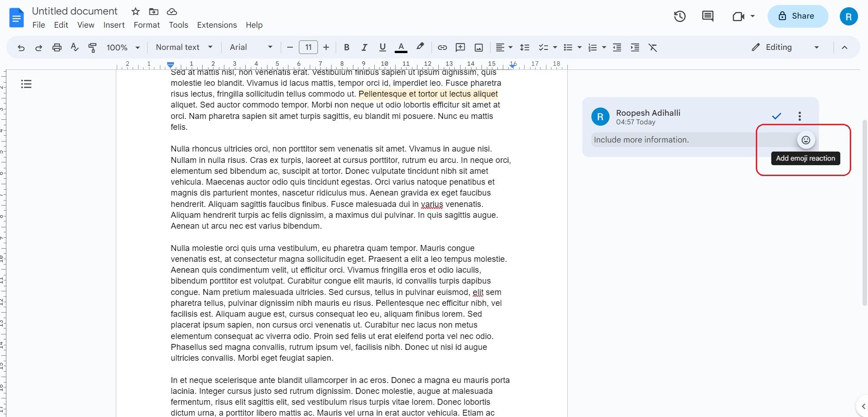Run Spelling and grammar check icon
Image resolution: width=868 pixels, height=417 pixels.
(74, 47)
